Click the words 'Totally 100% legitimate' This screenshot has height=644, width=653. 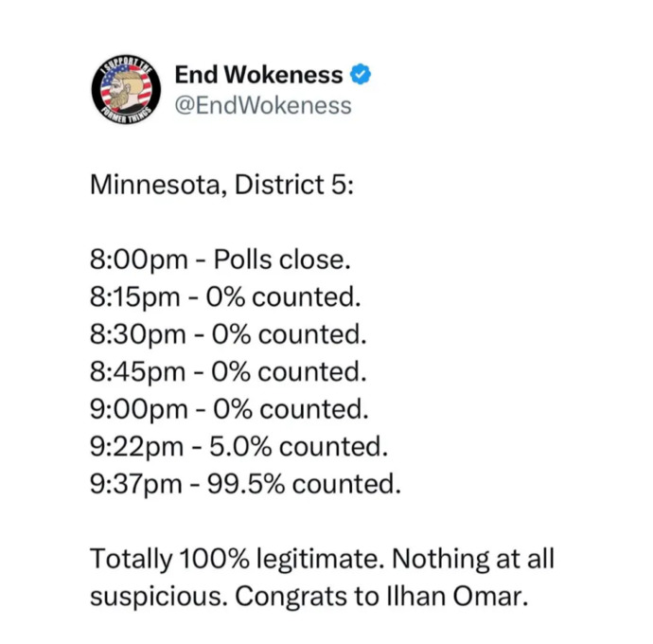tap(236, 560)
